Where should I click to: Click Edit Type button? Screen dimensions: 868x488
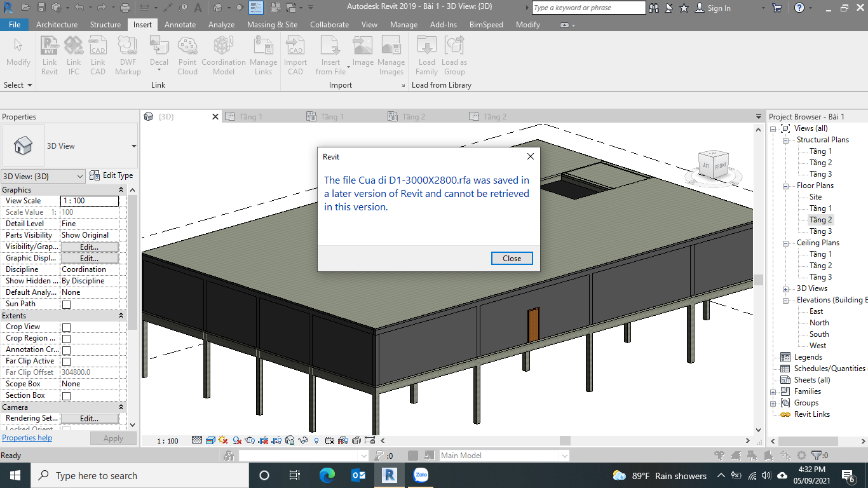tap(112, 175)
